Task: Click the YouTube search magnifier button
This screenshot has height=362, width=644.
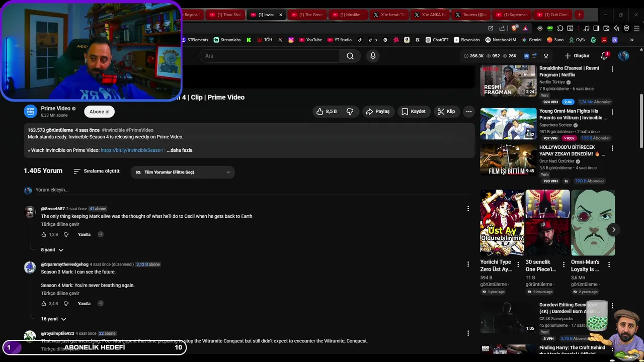Action: [x=350, y=56]
